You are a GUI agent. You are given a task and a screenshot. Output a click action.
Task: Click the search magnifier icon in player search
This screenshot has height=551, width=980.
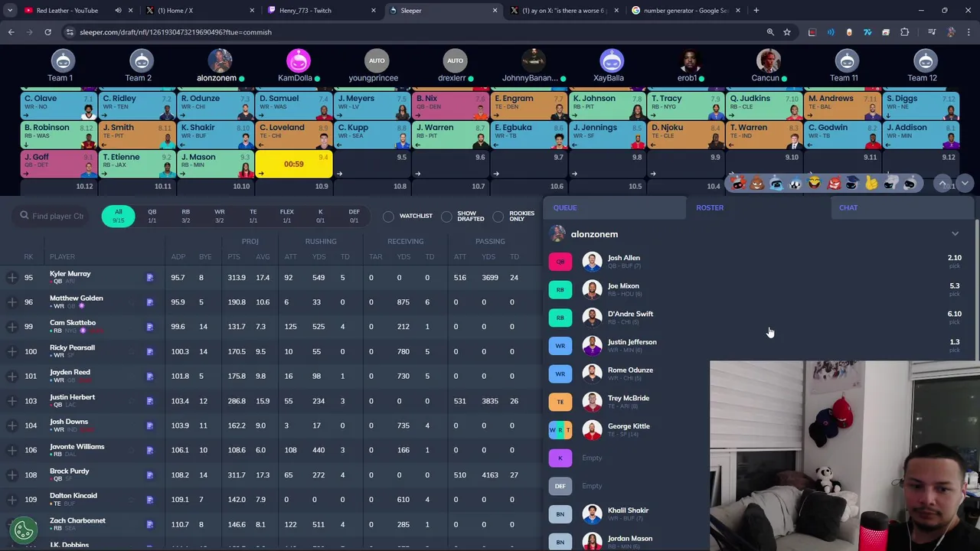tap(24, 216)
